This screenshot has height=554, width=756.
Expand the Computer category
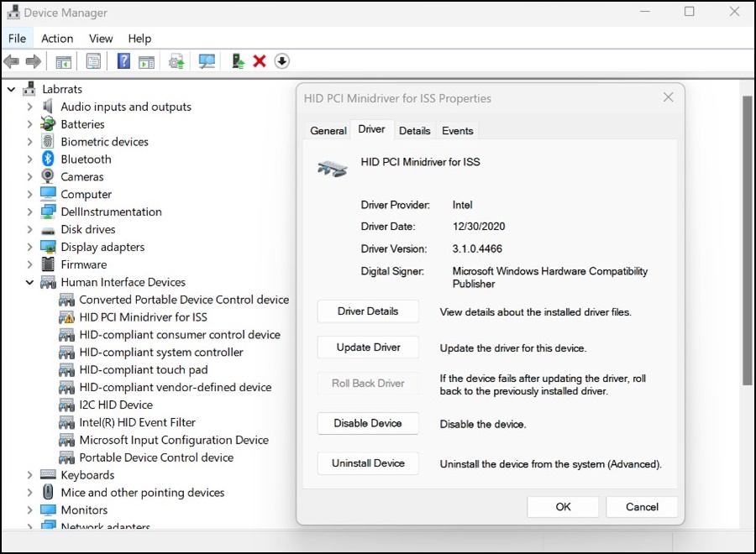click(29, 194)
